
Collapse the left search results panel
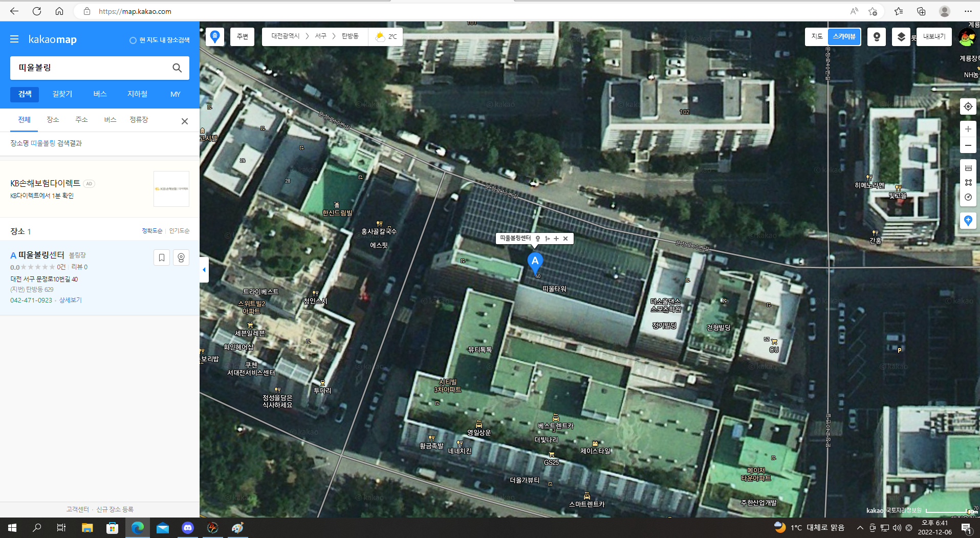click(x=204, y=270)
